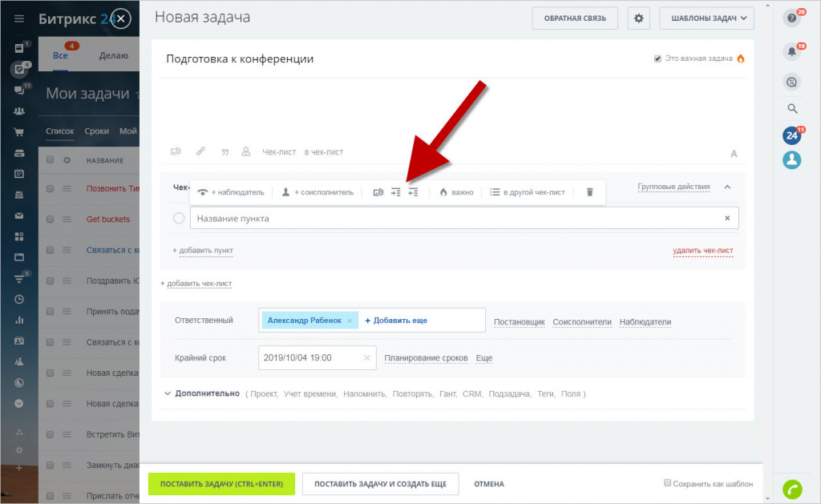Image resolution: width=821 pixels, height=504 pixels.
Task: Open notifications bell in right panel
Action: click(x=792, y=52)
